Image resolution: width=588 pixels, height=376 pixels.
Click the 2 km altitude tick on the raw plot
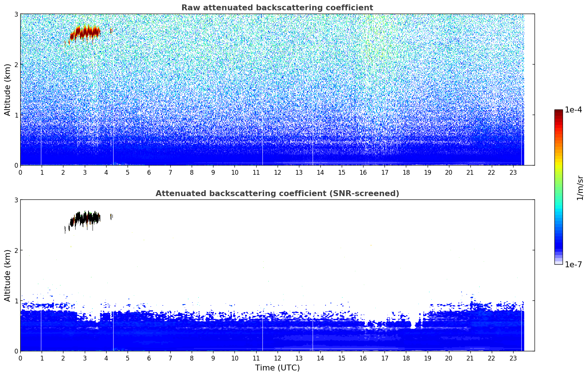click(16, 65)
